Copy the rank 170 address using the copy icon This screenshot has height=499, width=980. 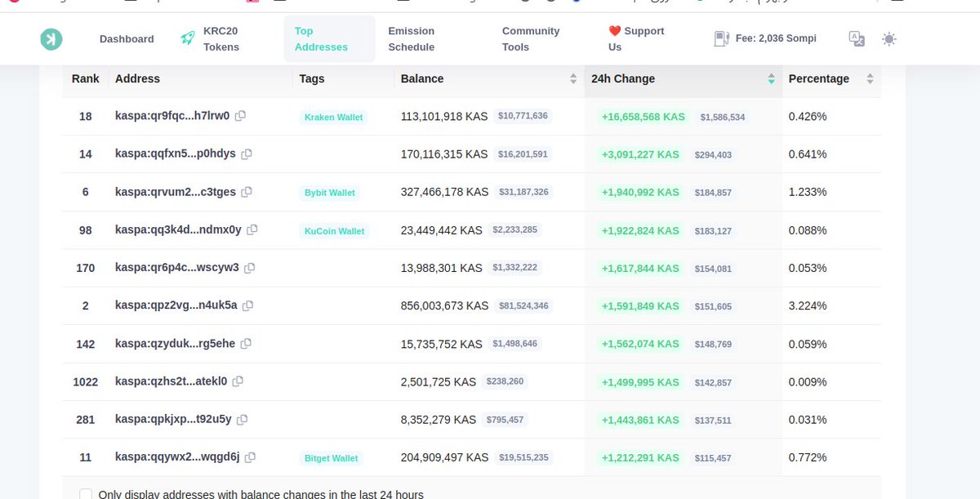point(250,268)
